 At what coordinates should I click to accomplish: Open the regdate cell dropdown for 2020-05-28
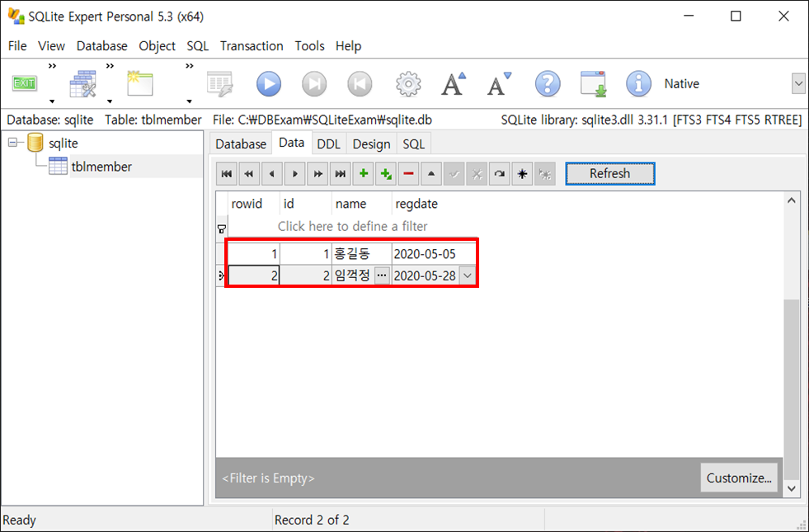tap(468, 275)
